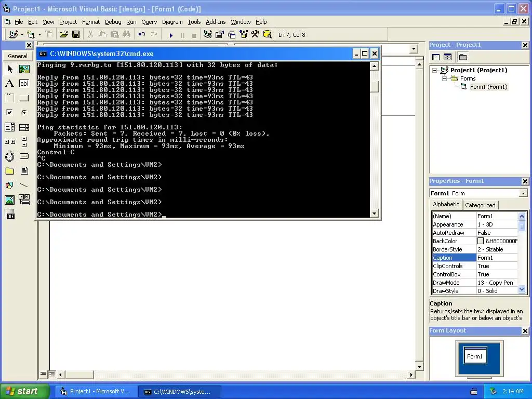Select the ListBox control tool
Viewport: 532px width, 399px height.
pos(24,127)
